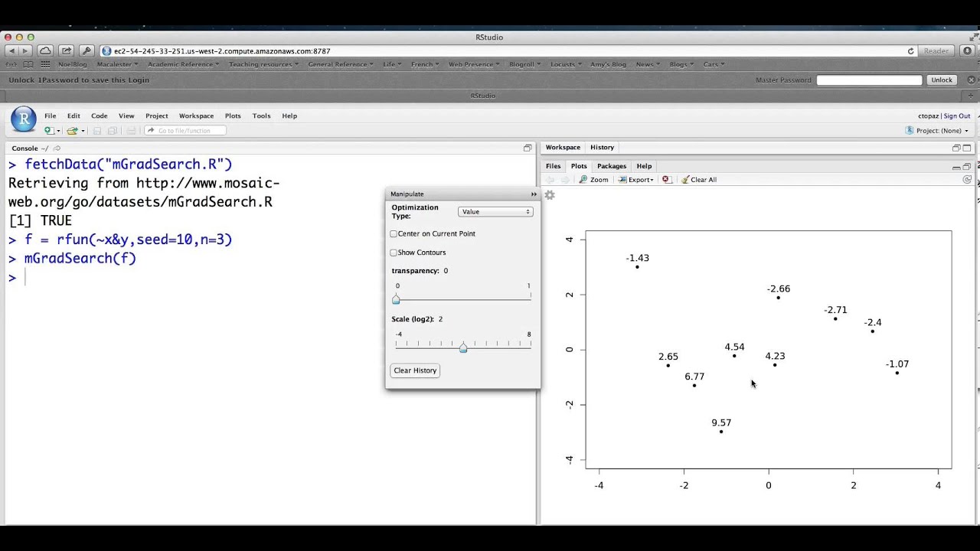Click Clear All plots button

click(x=699, y=180)
